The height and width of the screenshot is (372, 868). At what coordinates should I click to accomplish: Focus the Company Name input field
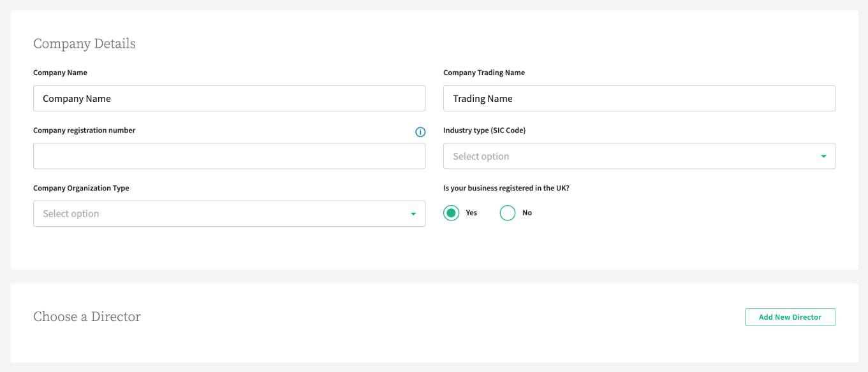coord(228,99)
